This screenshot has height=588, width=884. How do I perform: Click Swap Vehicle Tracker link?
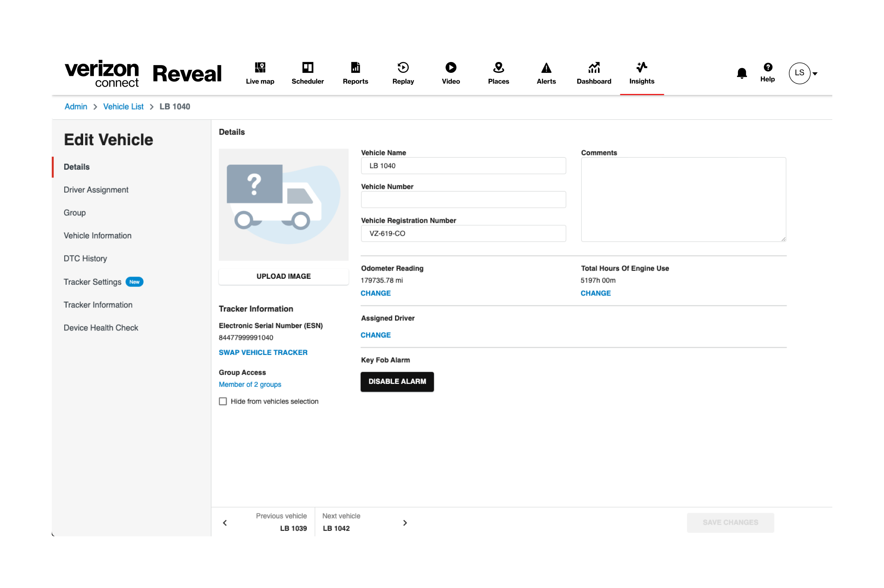coord(263,352)
